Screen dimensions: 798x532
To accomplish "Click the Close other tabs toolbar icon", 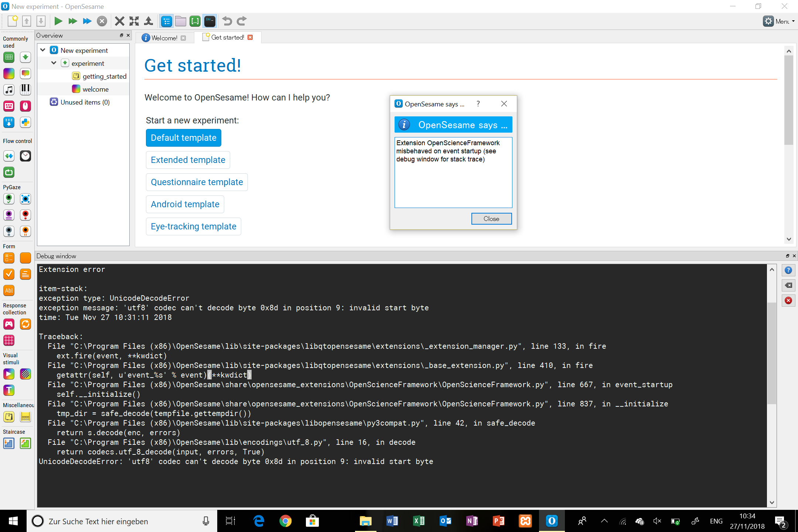I will point(134,21).
